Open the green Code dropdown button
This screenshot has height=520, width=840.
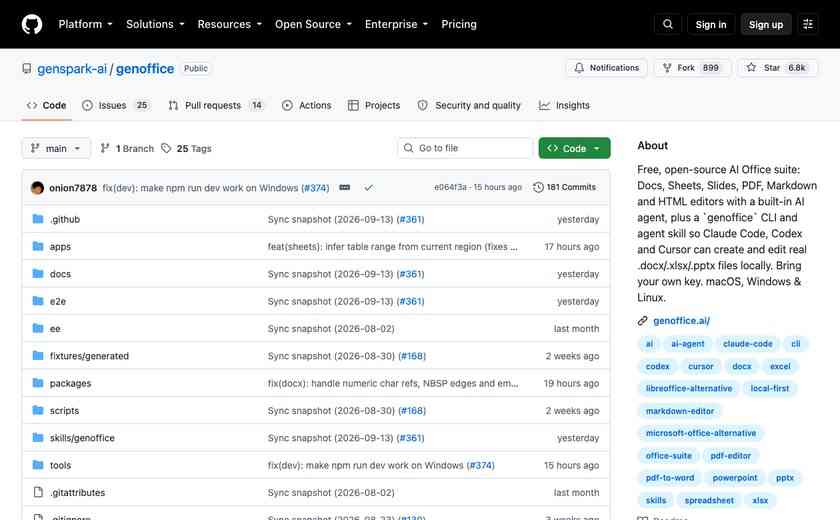point(574,148)
